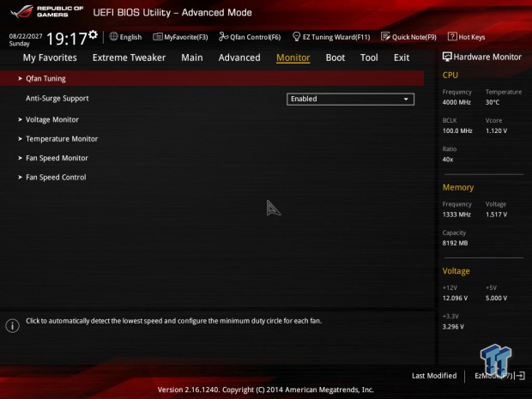Click the Voltage section heading
This screenshot has height=399, width=532.
tap(456, 271)
